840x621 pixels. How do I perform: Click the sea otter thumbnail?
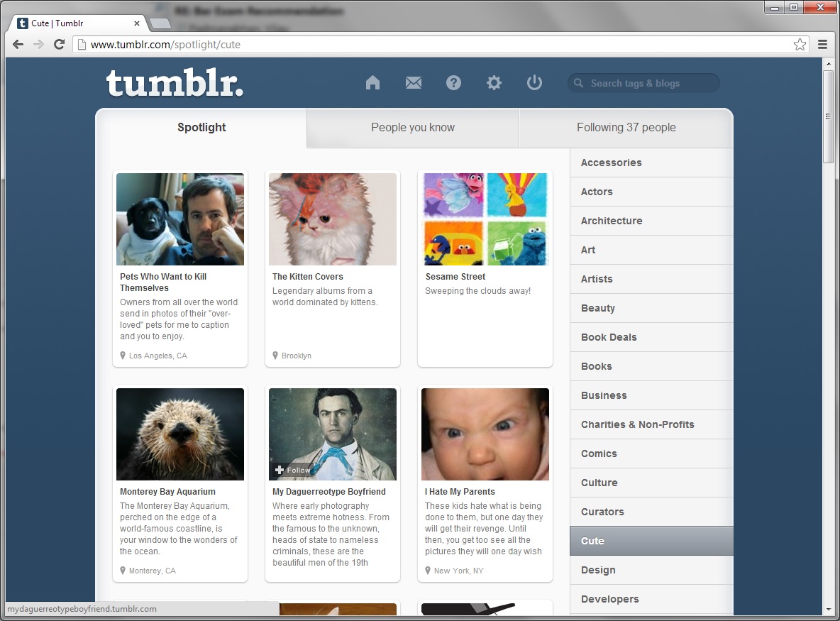click(x=180, y=434)
